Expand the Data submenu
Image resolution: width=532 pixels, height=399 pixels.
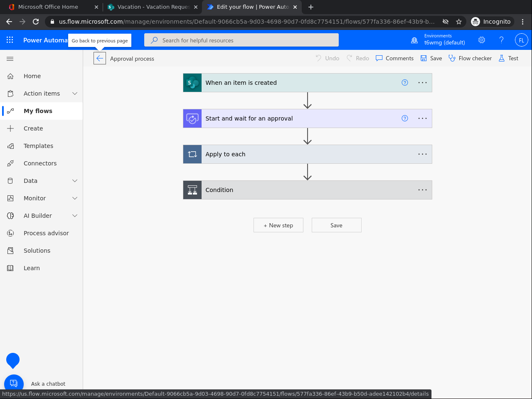coord(75,181)
